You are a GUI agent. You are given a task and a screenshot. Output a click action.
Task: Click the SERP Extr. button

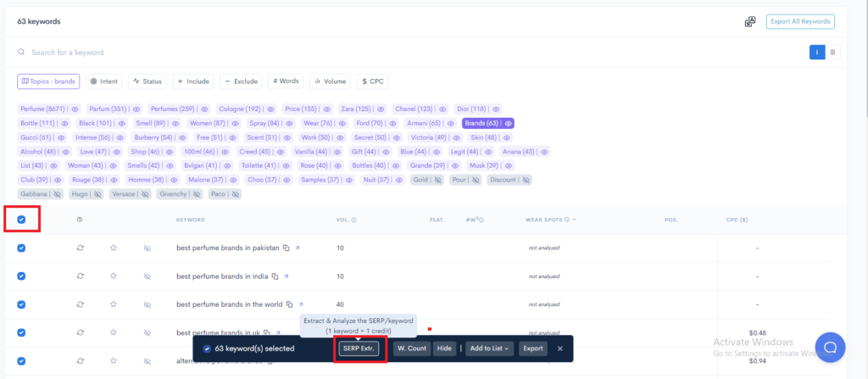click(x=359, y=348)
